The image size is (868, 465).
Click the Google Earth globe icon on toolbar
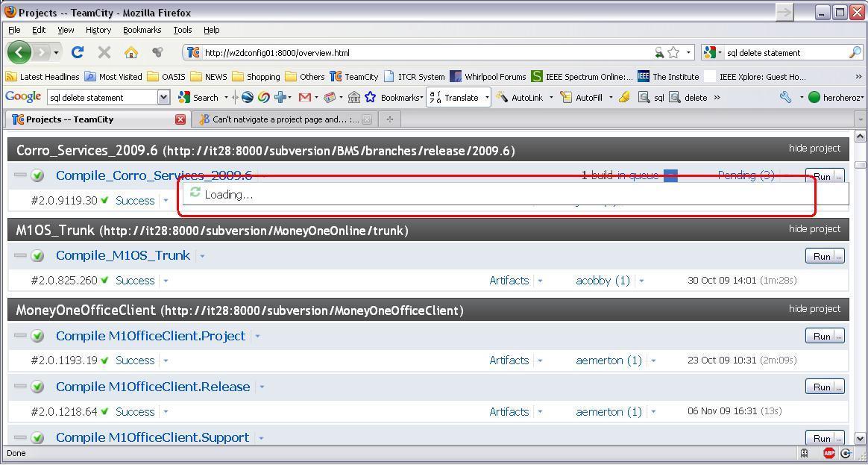coord(248,98)
